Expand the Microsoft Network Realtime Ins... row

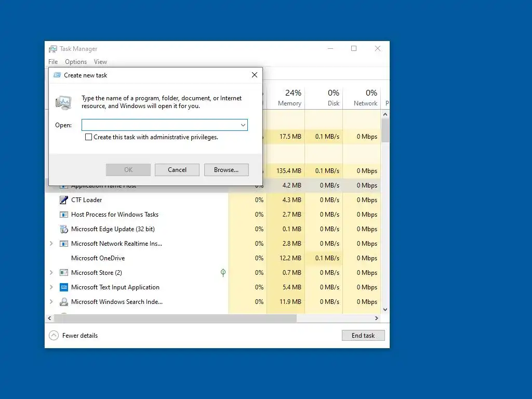[51, 244]
